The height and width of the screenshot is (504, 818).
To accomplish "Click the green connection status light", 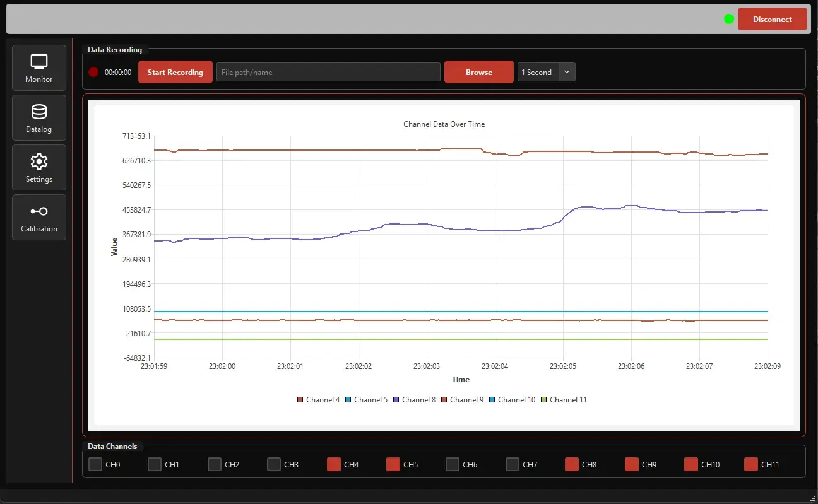I will [729, 19].
